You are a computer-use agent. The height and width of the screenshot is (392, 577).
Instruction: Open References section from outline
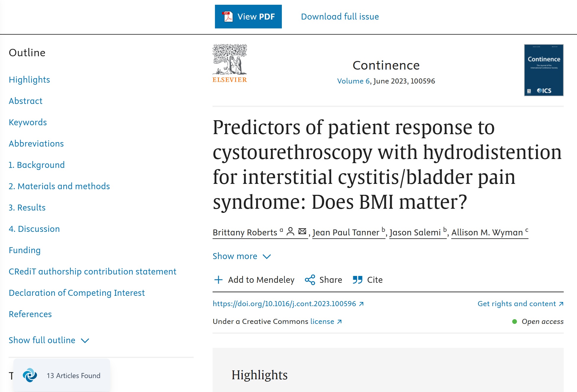[x=30, y=314]
